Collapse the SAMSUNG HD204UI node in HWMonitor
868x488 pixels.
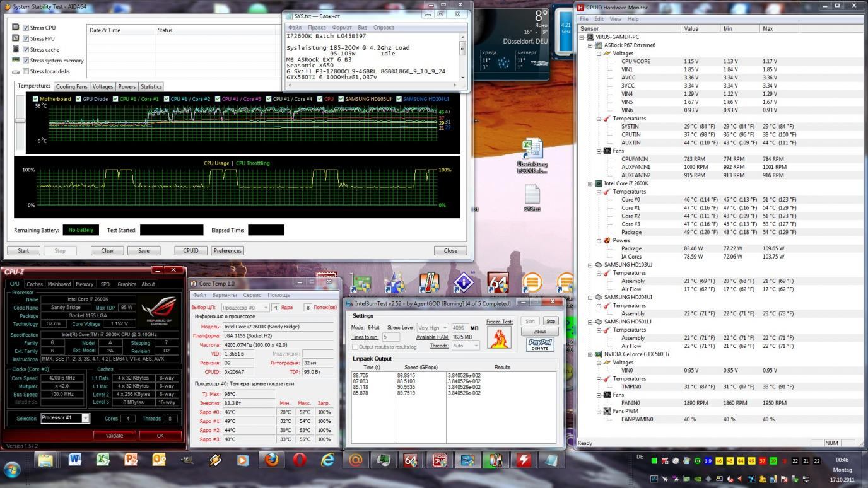(590, 298)
